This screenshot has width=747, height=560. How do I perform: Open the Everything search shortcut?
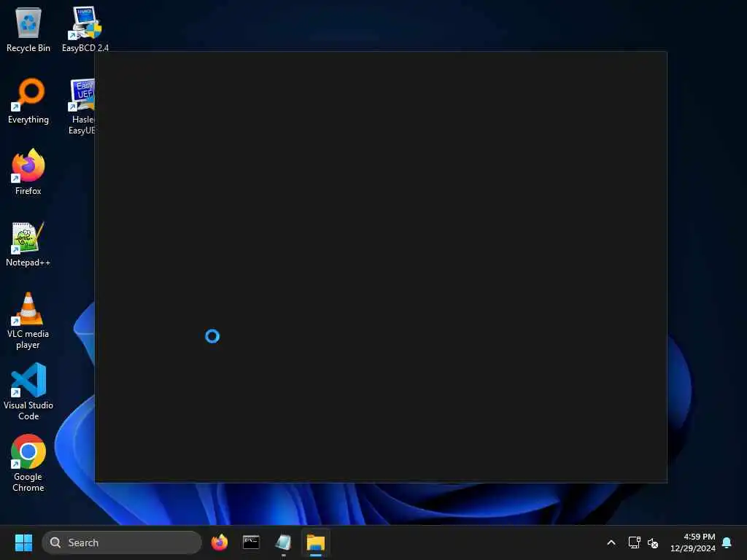[x=28, y=101]
